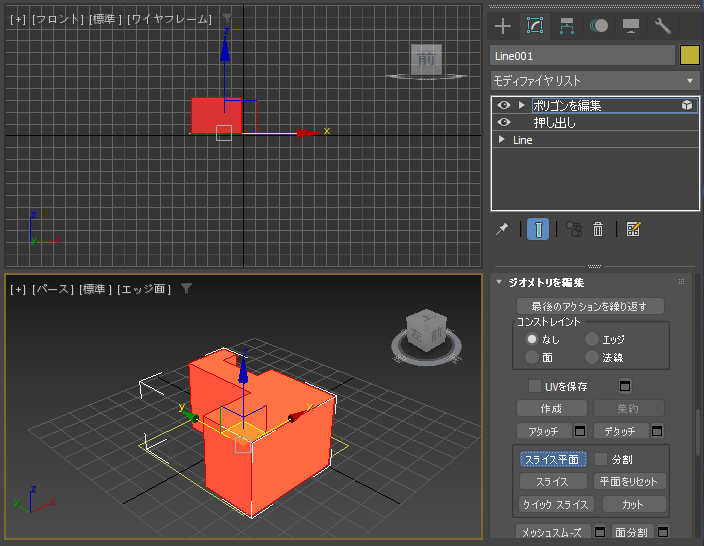The image size is (704, 546).
Task: Open the メッシュスムーズ settings icon
Action: [x=600, y=532]
